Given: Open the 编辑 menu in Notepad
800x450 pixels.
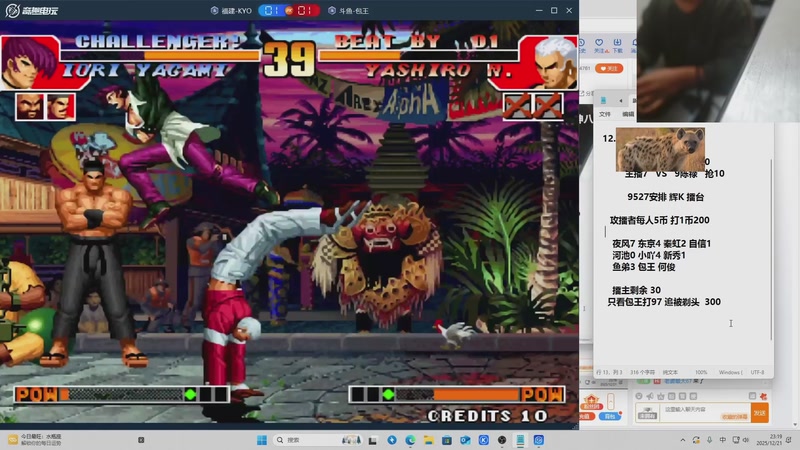Looking at the screenshot, I should click(x=628, y=114).
